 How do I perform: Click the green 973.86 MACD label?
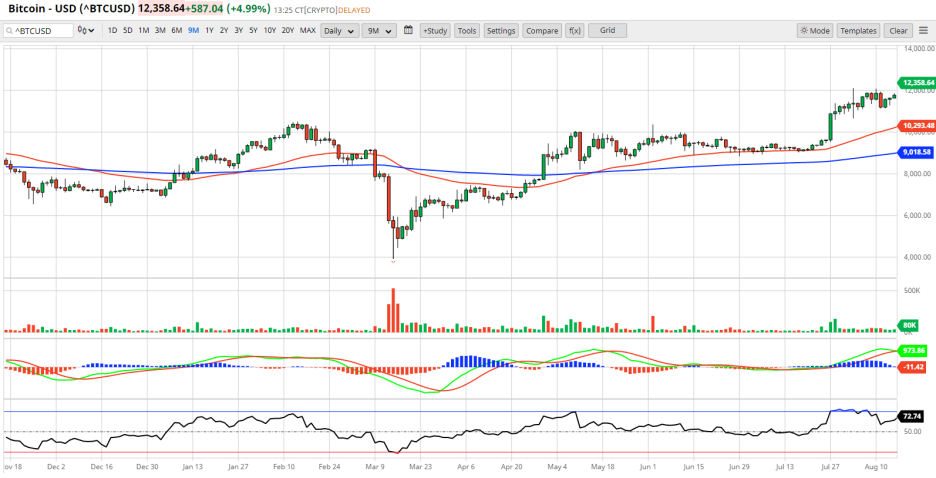pyautogui.click(x=913, y=350)
